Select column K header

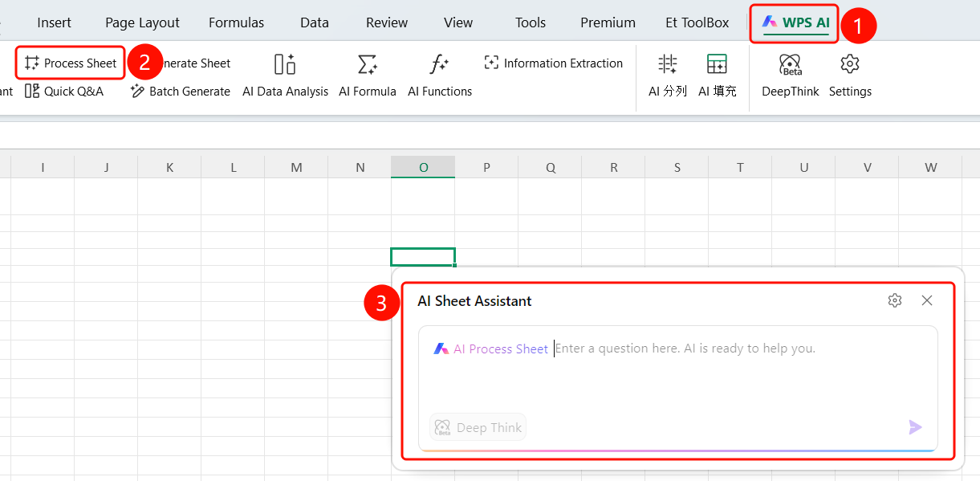click(169, 167)
